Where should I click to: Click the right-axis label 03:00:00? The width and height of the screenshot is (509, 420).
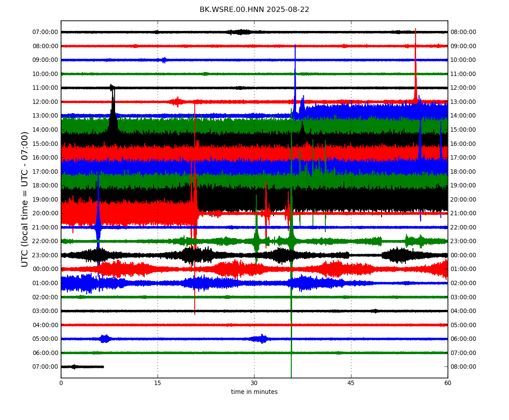click(463, 297)
